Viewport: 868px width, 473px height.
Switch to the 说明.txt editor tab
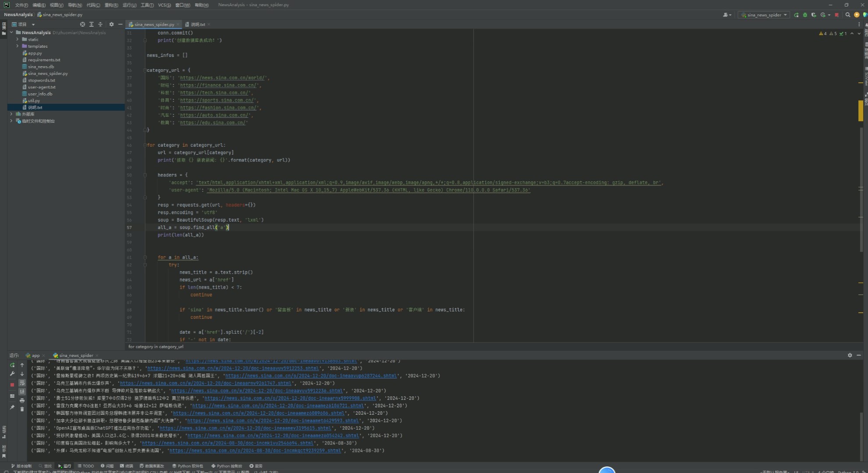197,25
